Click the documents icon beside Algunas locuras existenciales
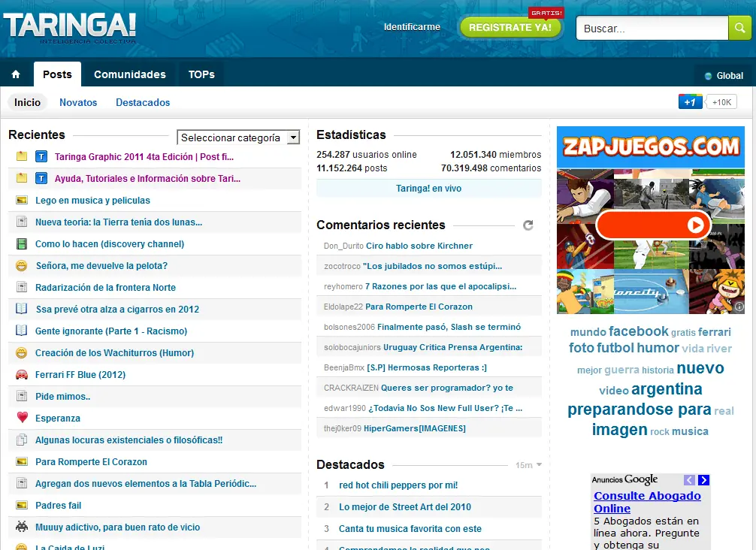Screen dimensions: 756x550 point(22,440)
